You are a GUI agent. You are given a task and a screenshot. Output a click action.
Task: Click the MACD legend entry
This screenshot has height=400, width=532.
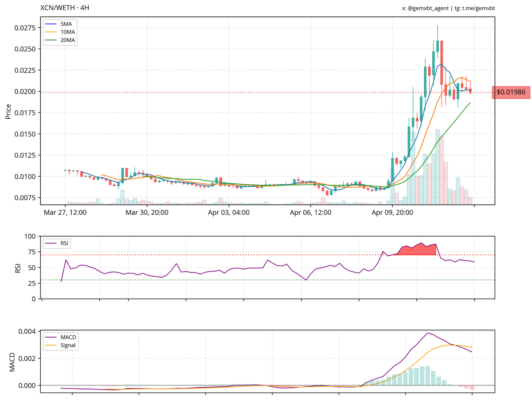click(x=61, y=338)
